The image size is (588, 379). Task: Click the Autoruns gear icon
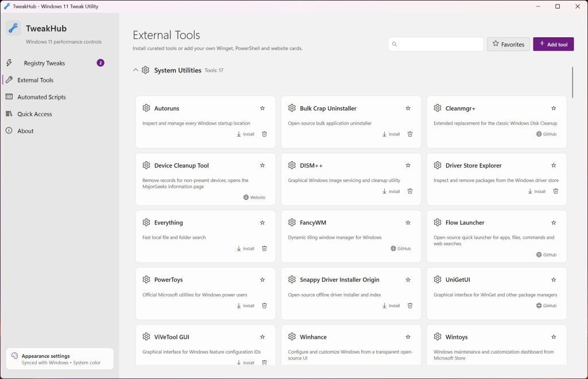pos(146,108)
